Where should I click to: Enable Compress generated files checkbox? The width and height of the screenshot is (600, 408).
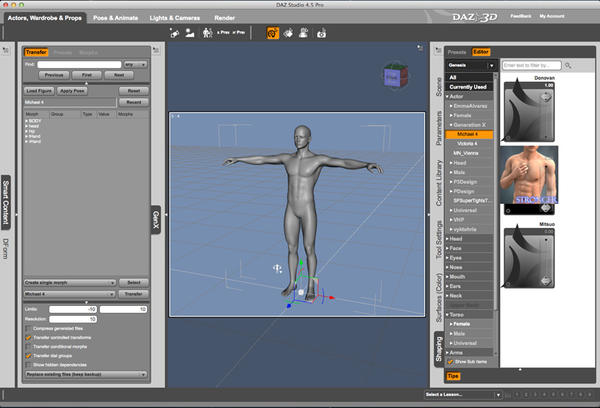(28, 329)
